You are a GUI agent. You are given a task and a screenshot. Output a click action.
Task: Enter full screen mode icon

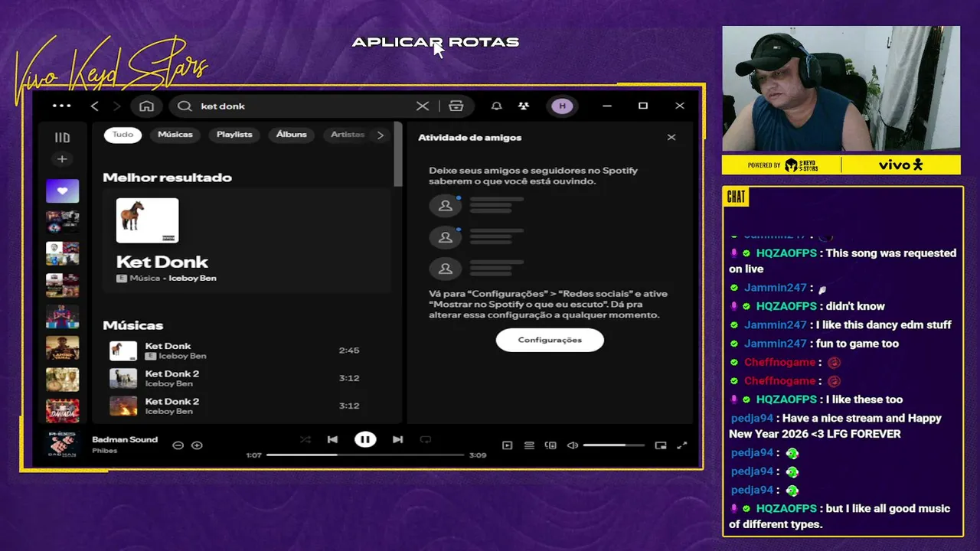tap(682, 445)
